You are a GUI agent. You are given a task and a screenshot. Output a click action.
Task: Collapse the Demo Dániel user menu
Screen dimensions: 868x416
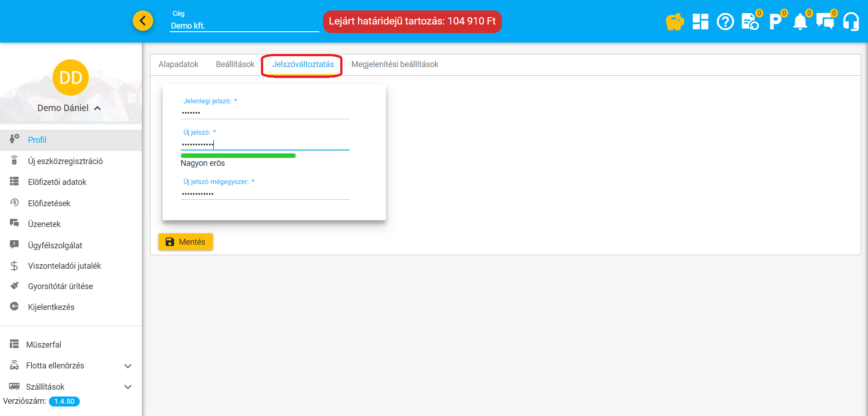97,108
